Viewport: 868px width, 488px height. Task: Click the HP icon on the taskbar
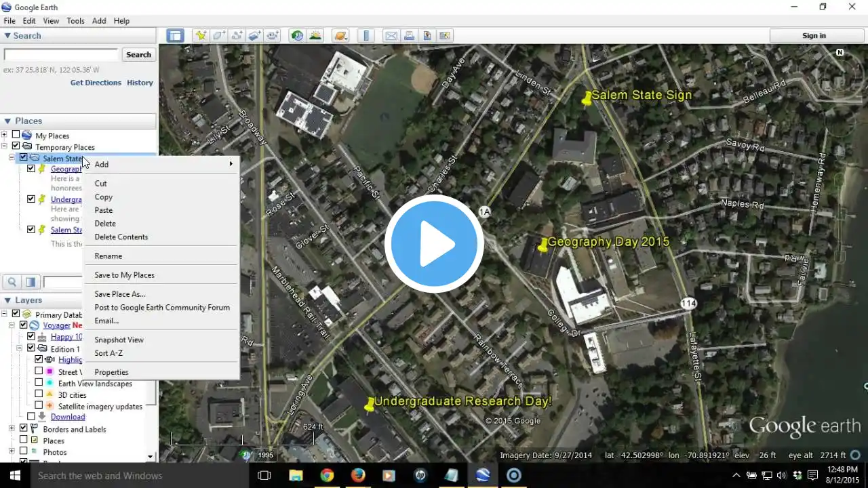pyautogui.click(x=420, y=475)
